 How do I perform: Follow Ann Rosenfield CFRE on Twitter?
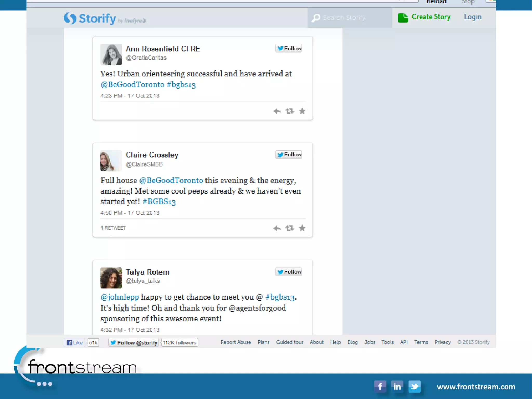coord(289,48)
